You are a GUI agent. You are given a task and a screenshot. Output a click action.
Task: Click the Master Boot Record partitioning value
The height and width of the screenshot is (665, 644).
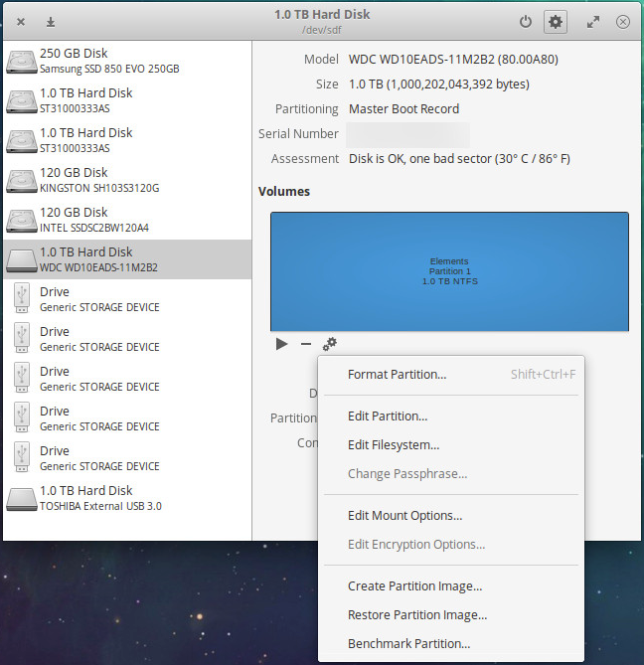pyautogui.click(x=403, y=109)
